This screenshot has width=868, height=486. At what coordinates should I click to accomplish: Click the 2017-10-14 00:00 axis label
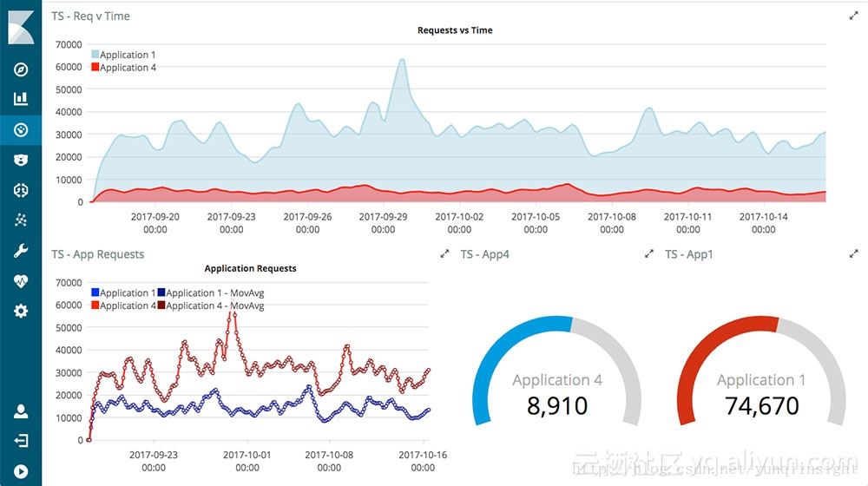(763, 223)
